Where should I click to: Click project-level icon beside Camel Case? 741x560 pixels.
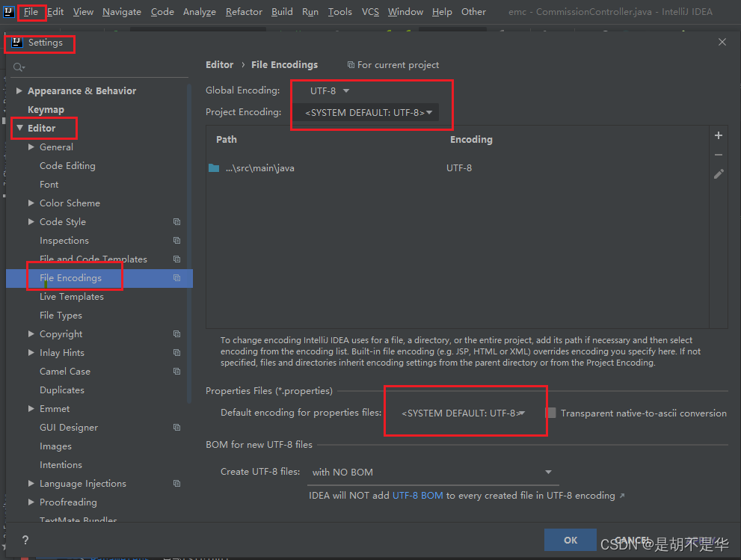coord(176,371)
